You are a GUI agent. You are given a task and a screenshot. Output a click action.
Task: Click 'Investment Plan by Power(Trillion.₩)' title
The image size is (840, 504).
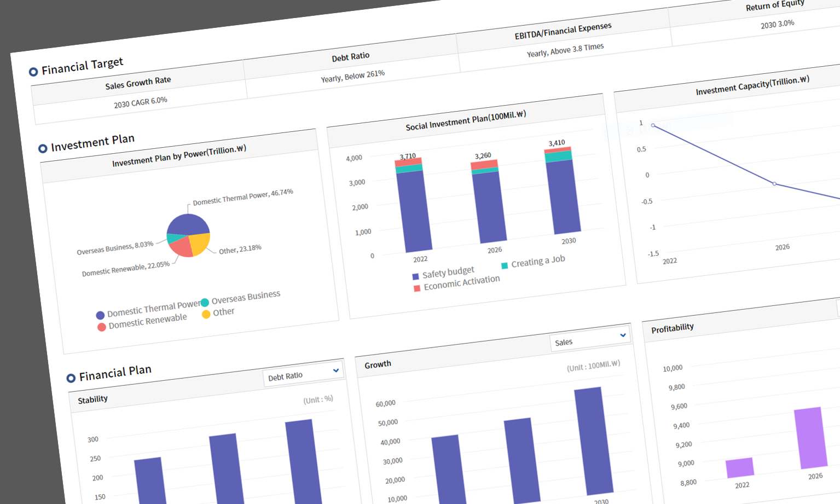(x=179, y=156)
